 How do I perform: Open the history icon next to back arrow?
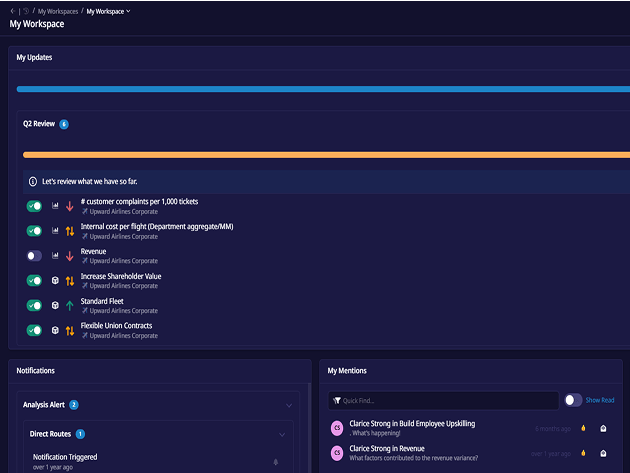click(26, 11)
